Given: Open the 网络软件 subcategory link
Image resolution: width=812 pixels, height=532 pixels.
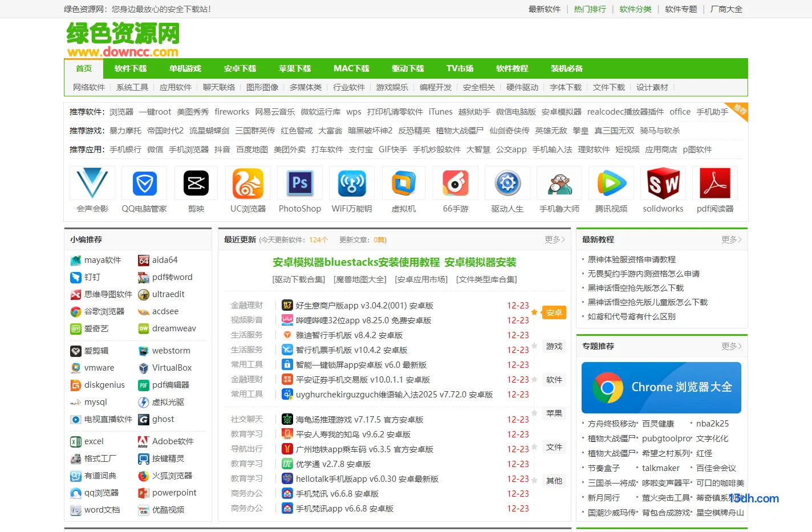Looking at the screenshot, I should coord(89,87).
